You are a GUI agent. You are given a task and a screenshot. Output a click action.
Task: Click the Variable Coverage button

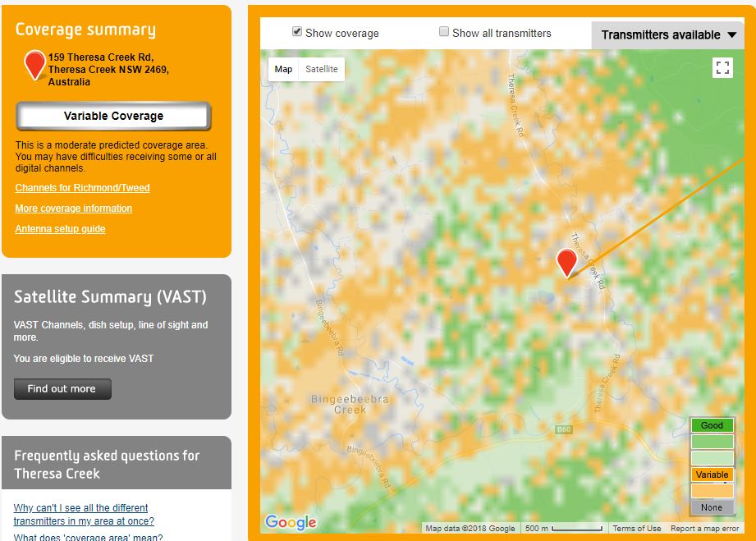pos(114,116)
